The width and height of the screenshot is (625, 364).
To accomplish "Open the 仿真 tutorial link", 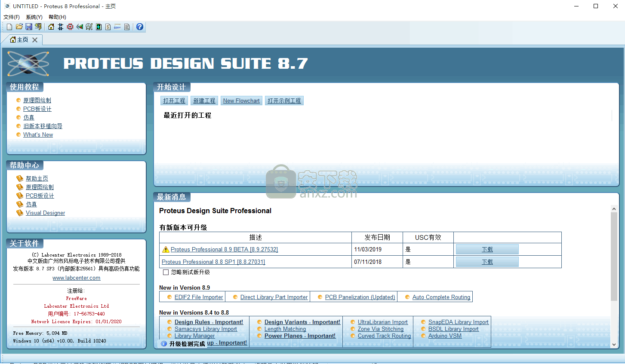I will 29,117.
